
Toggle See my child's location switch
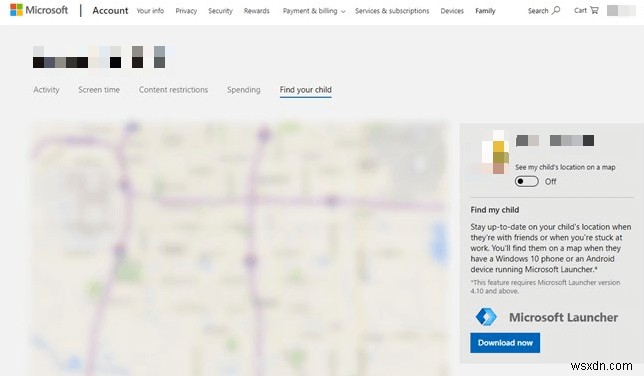(527, 181)
